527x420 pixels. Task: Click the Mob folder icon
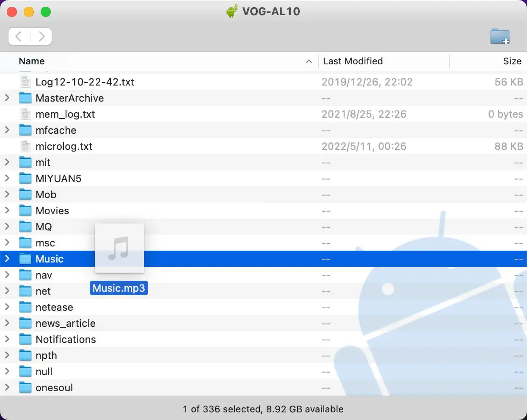click(25, 194)
